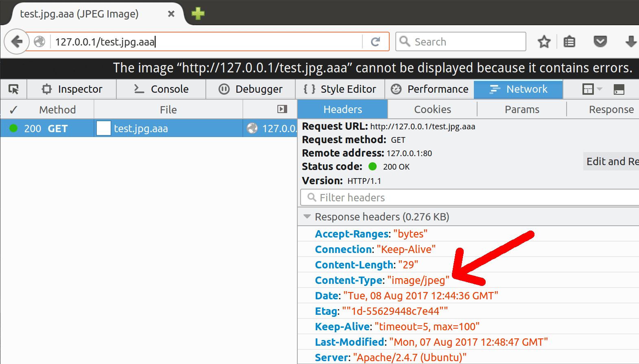Switch to the Console tab
This screenshot has height=364, width=639.
161,89
